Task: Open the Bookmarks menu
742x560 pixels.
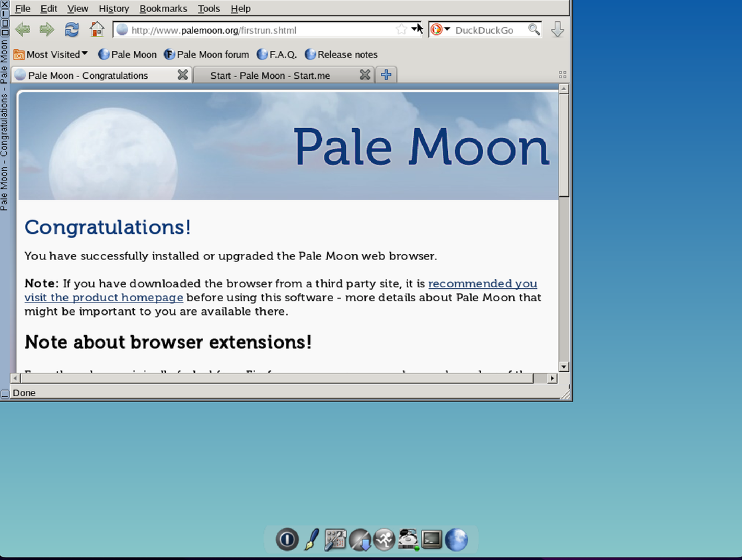Action: point(163,9)
